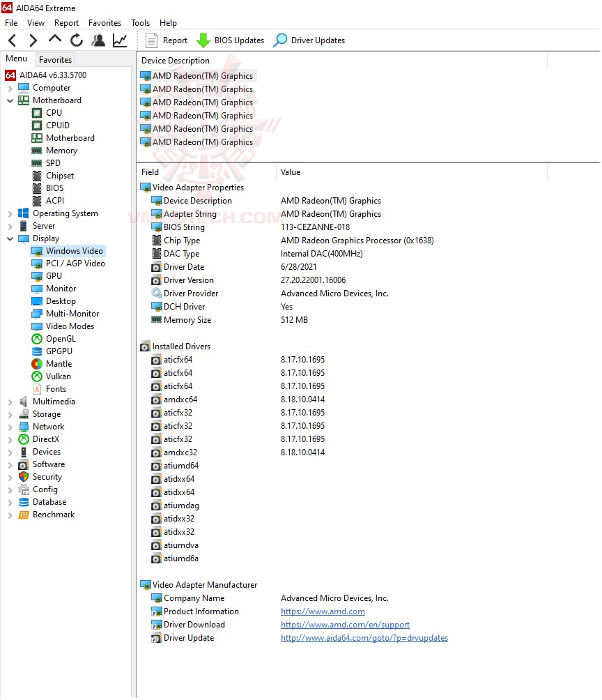Expand the Benchmark tree node
Image resolution: width=602 pixels, height=700 pixels.
(x=10, y=516)
